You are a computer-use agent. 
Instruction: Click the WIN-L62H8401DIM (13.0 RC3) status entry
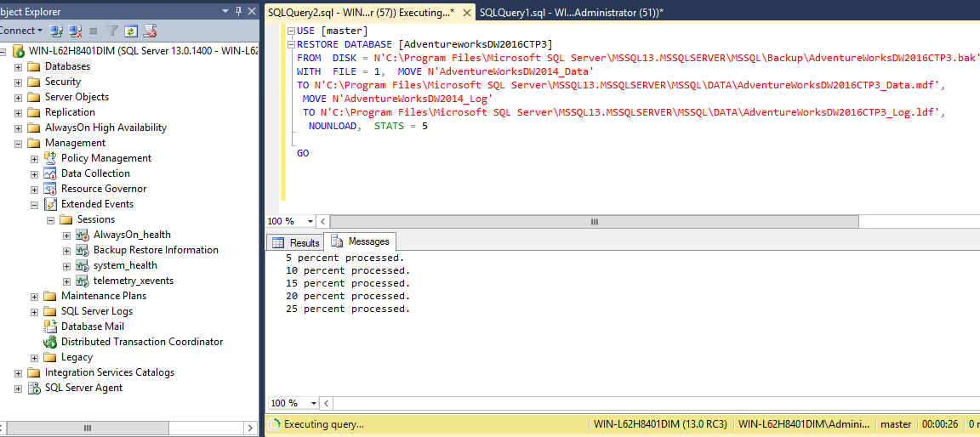(x=660, y=424)
